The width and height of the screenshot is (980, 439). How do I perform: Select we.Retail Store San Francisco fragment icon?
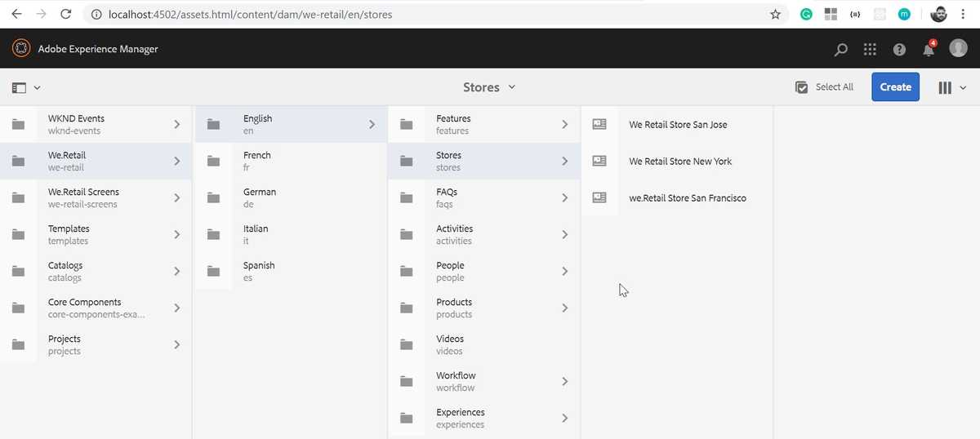pos(599,198)
